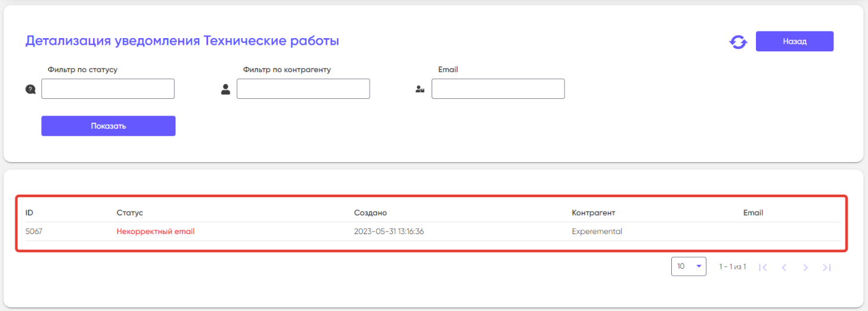Screen dimensions: 868x311
Task: Click the Статус column header
Action: tap(130, 213)
